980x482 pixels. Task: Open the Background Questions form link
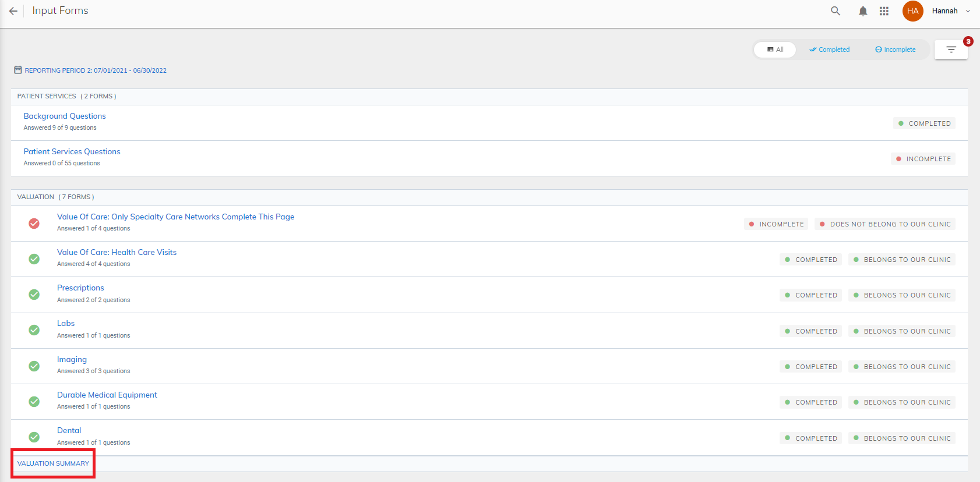[65, 116]
